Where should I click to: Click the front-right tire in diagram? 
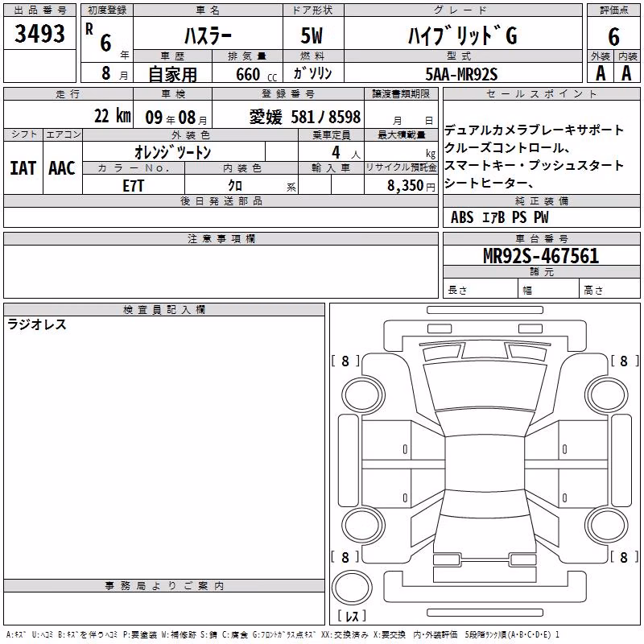(x=607, y=395)
